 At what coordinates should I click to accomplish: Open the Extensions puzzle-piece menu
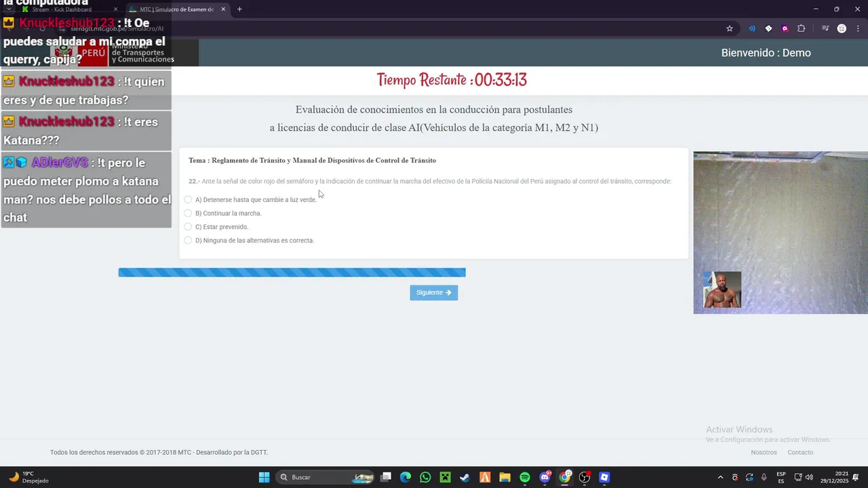click(x=802, y=28)
